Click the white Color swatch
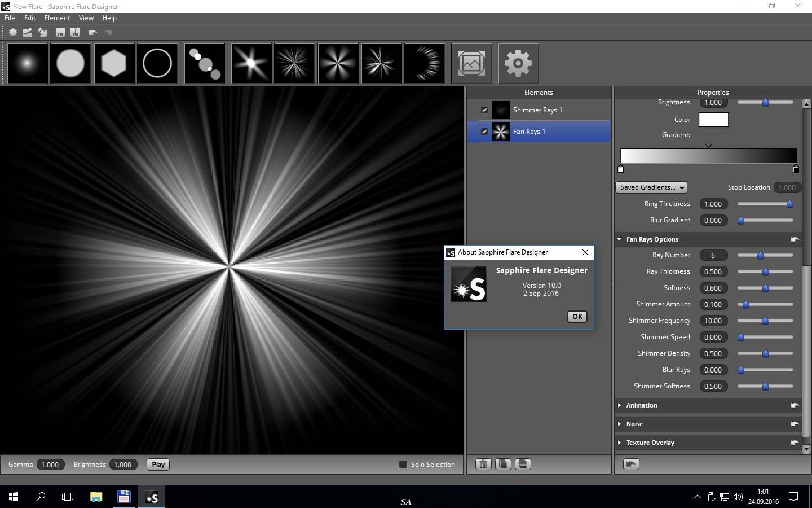Screen dimensions: 812x508 (x=713, y=120)
